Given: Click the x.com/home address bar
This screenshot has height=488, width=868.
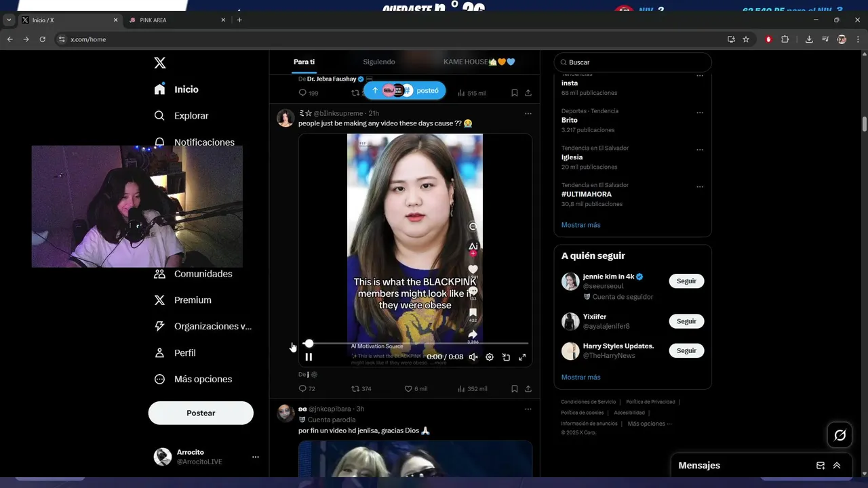Looking at the screenshot, I should tap(393, 39).
